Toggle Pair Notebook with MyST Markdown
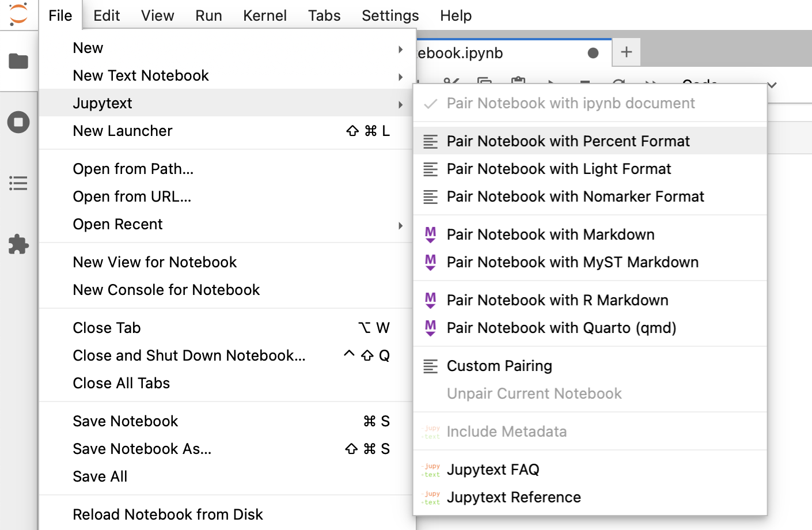Screen dimensions: 812x530 click(572, 262)
